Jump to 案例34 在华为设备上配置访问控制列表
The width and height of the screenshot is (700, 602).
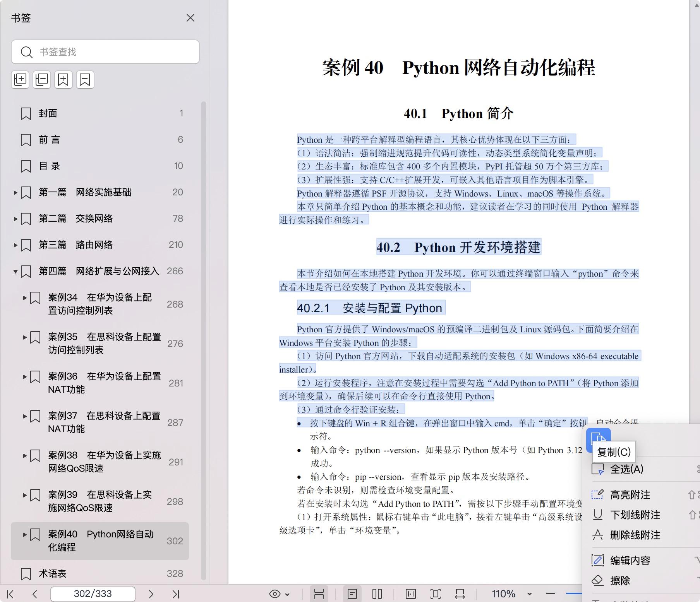100,304
